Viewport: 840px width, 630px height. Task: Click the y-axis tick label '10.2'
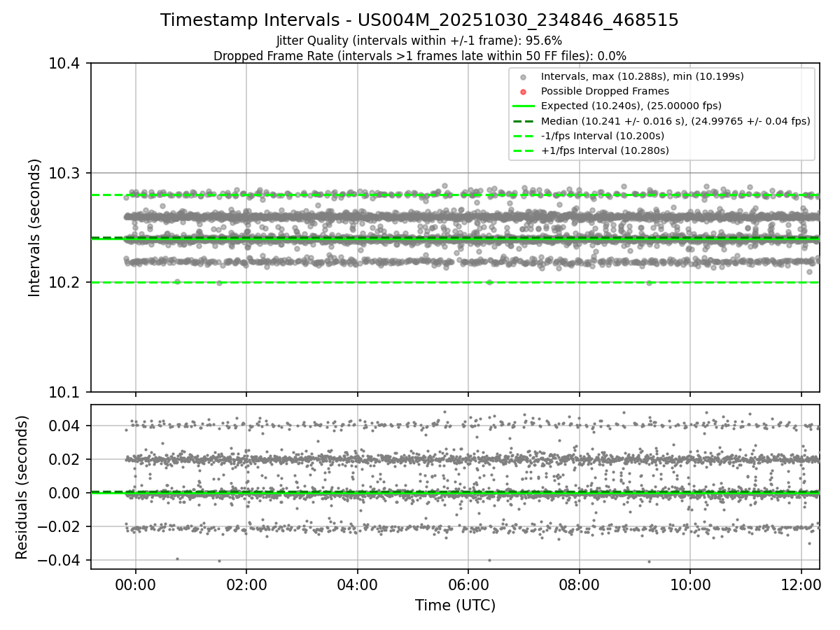click(66, 282)
